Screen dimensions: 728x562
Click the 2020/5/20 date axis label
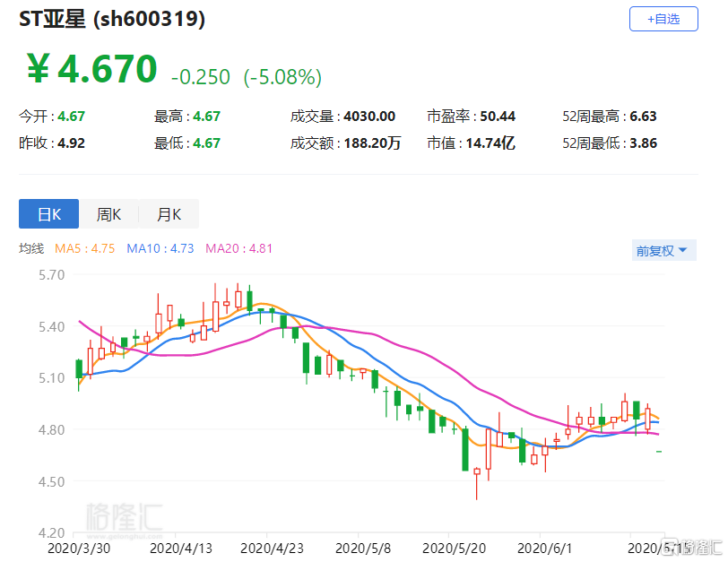454,549
